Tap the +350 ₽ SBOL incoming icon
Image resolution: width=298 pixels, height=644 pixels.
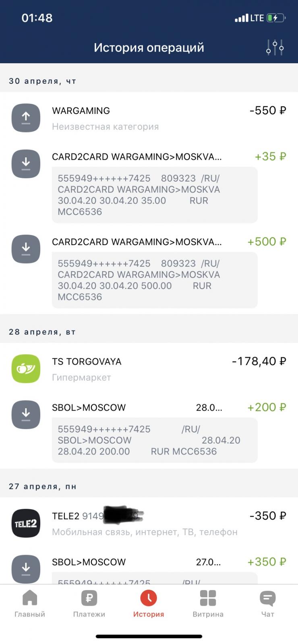coord(26,569)
